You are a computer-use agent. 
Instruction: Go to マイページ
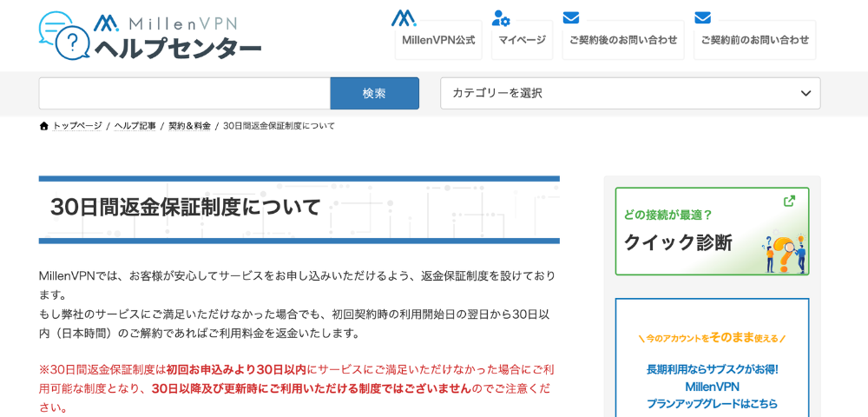click(522, 40)
